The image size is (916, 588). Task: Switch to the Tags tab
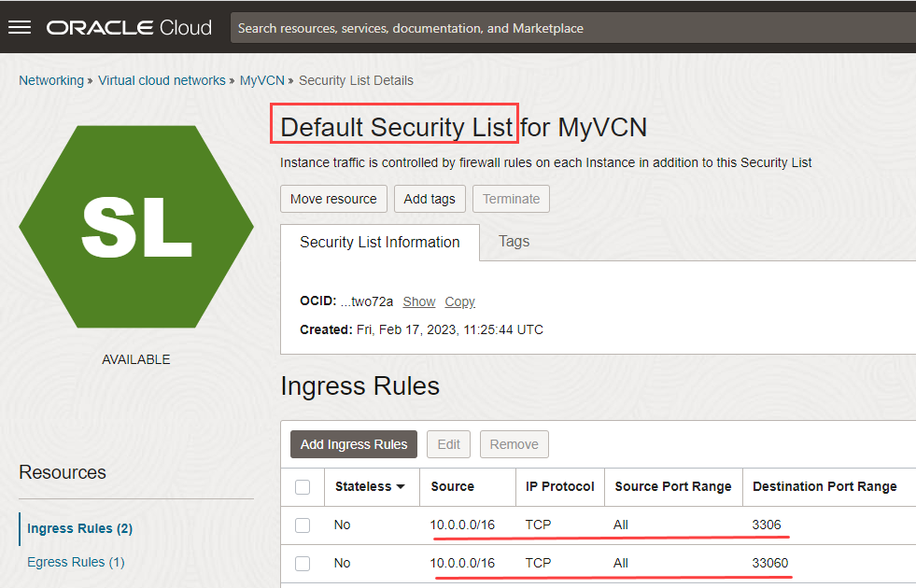point(514,242)
